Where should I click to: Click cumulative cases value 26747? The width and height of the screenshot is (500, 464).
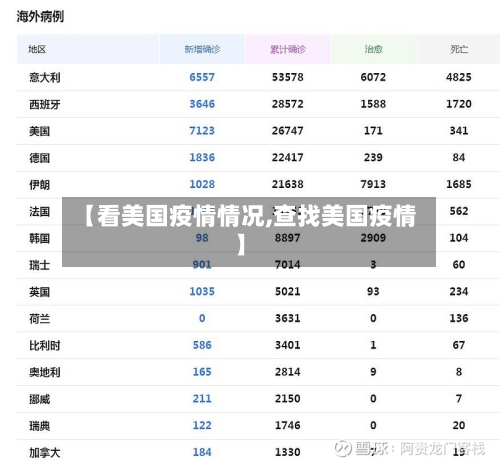pyautogui.click(x=288, y=131)
